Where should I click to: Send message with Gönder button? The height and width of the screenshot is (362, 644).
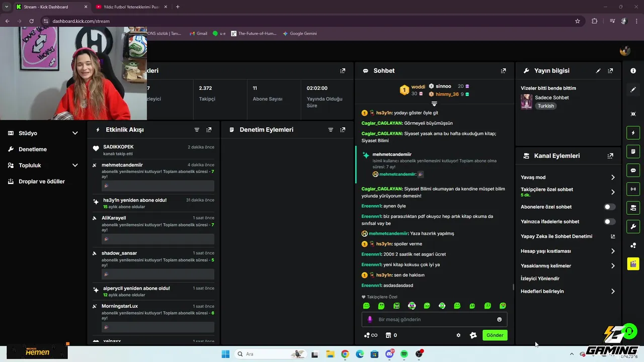coord(495,335)
